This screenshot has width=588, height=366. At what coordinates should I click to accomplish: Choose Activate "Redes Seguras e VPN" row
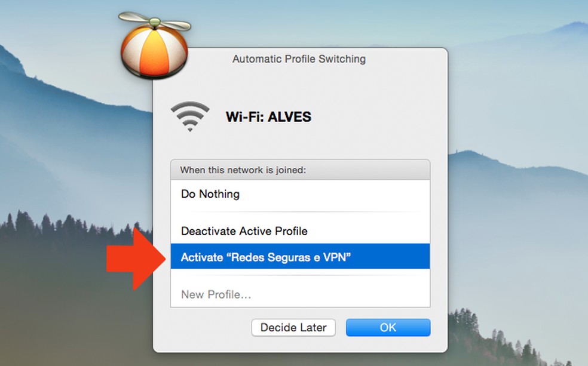pos(300,257)
